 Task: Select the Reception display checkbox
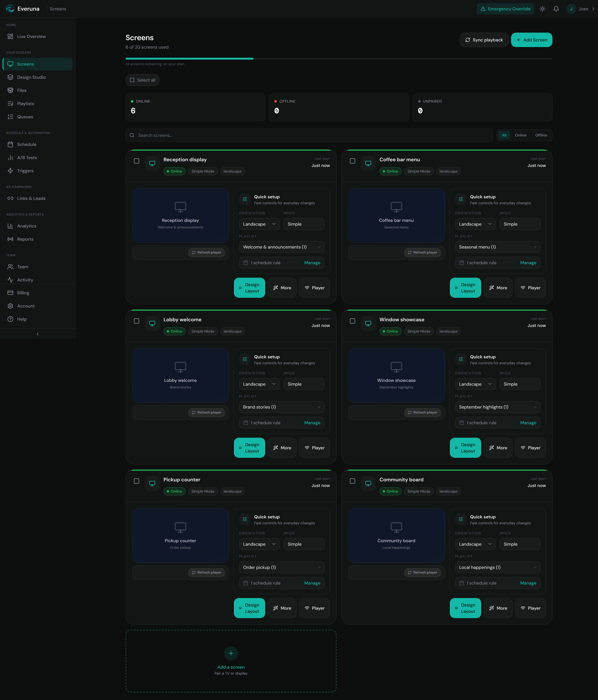coord(137,161)
